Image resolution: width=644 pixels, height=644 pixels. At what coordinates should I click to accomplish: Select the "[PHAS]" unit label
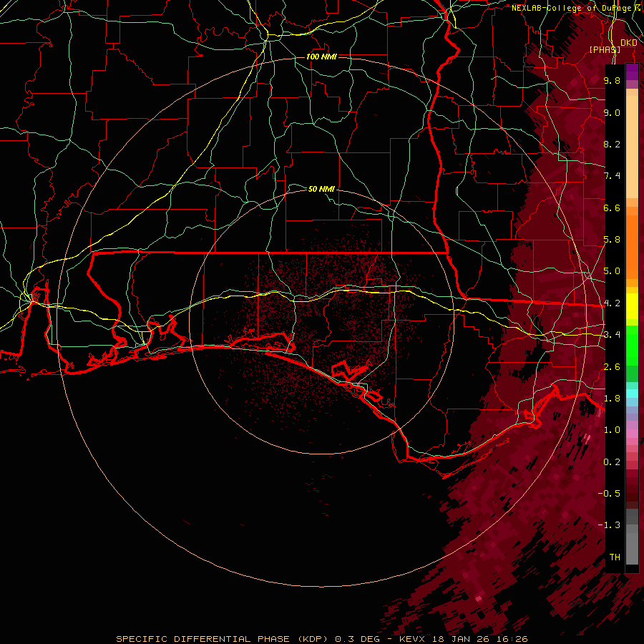pos(605,50)
